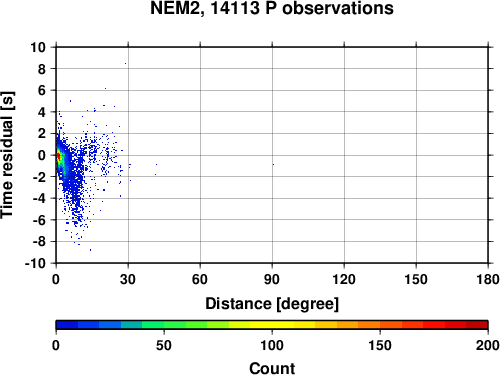Click the y-axis tick label -10
Image resolution: width=500 pixels, height=375 pixels.
coord(35,263)
